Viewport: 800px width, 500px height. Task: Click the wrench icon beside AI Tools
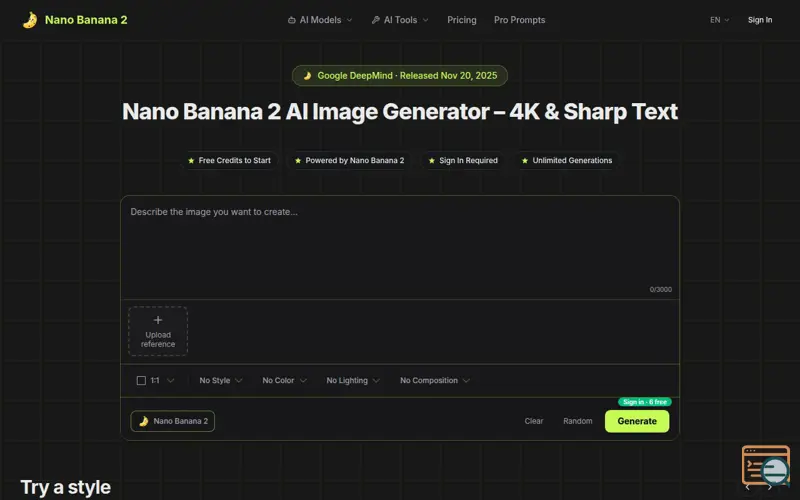pyautogui.click(x=376, y=20)
